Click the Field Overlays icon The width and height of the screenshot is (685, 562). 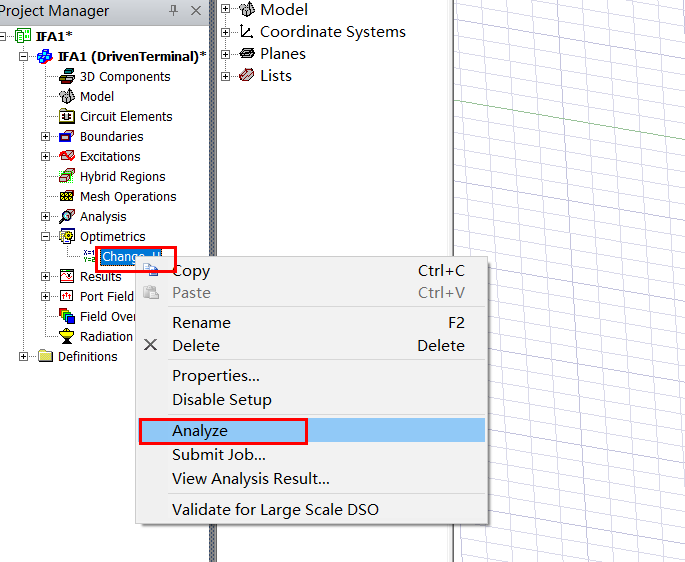(67, 316)
